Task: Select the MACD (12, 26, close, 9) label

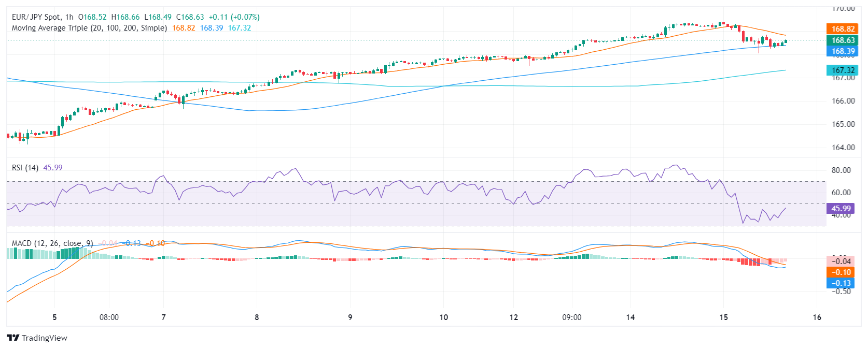Action: pos(52,243)
